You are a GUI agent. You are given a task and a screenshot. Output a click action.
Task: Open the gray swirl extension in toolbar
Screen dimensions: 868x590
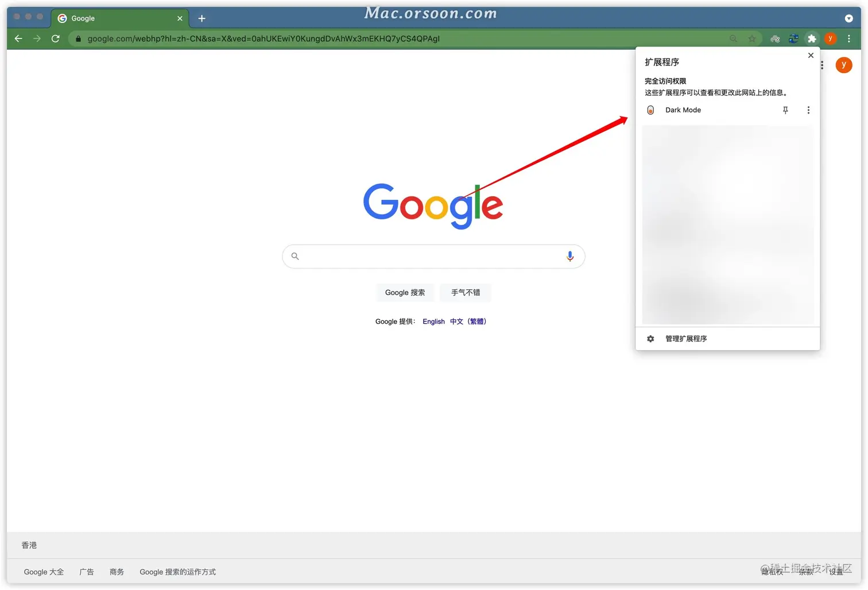[775, 38]
